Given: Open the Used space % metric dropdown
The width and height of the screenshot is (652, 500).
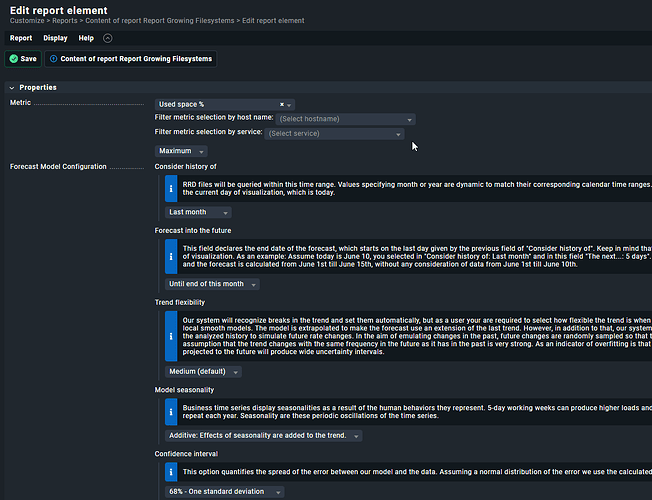Looking at the screenshot, I should pos(290,104).
